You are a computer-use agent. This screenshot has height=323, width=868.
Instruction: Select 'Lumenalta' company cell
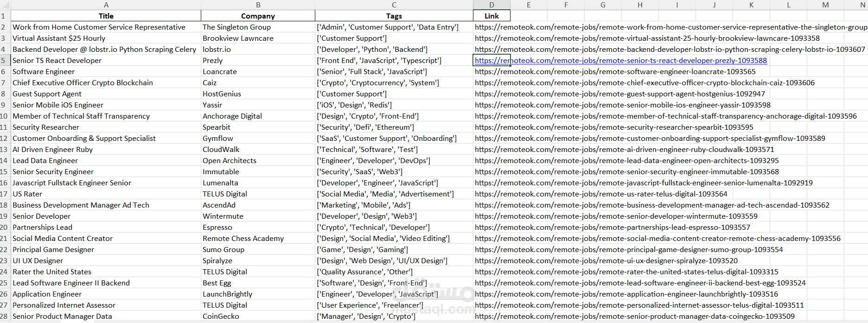(x=258, y=183)
